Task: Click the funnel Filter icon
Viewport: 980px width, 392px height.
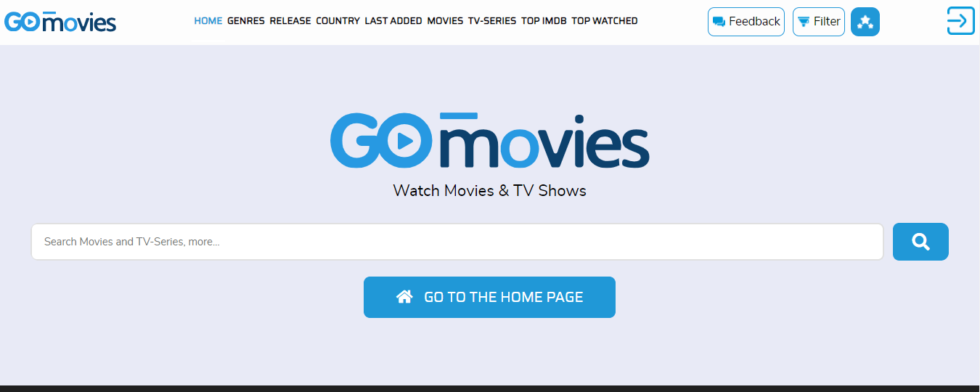Action: 804,22
